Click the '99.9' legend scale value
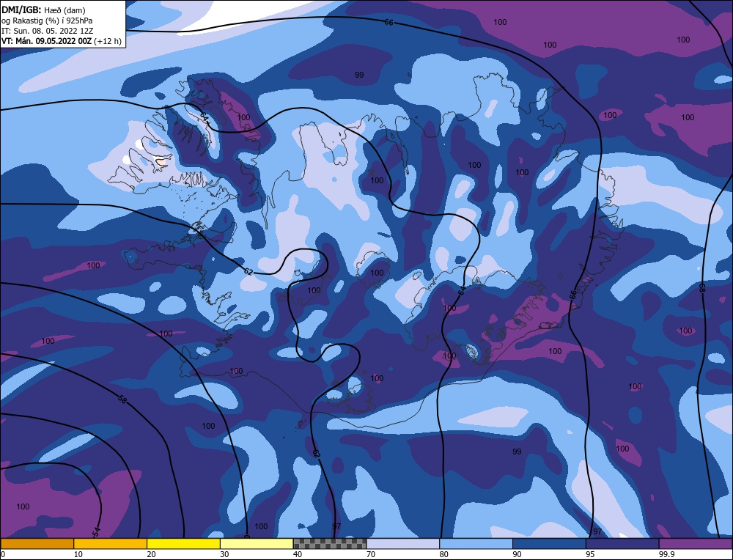This screenshot has height=560, width=733. tap(666, 554)
